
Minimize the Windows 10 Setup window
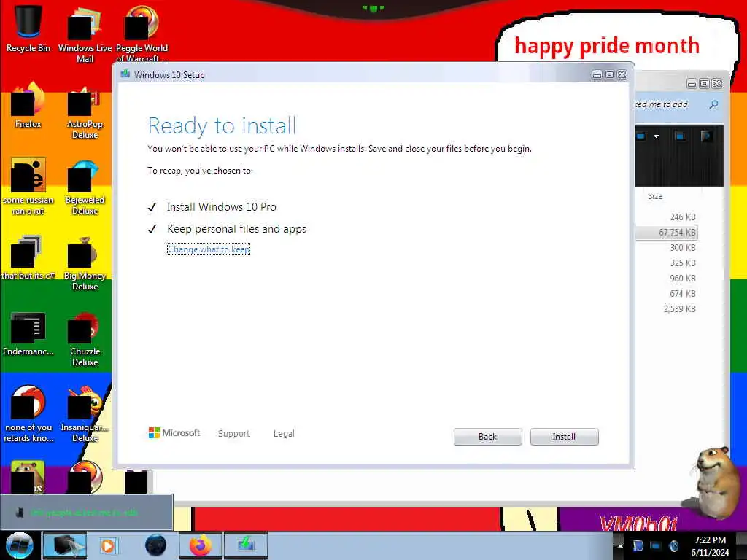pyautogui.click(x=597, y=75)
